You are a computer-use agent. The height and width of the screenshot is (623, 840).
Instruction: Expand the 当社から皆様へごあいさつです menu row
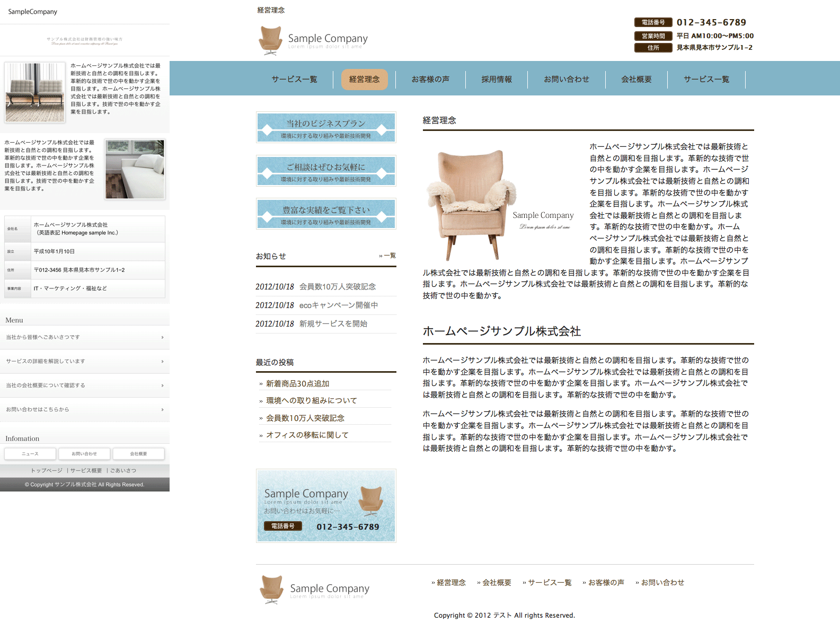(x=85, y=337)
